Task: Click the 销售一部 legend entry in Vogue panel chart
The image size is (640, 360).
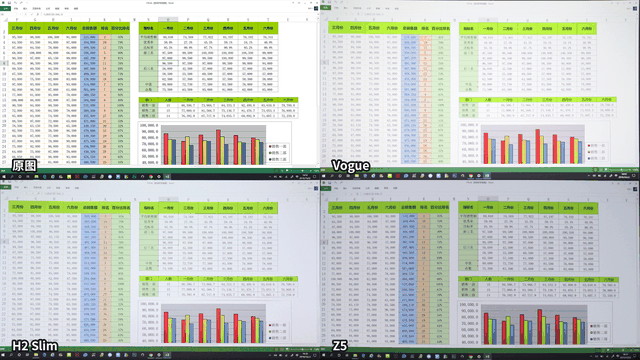Action: tap(597, 145)
